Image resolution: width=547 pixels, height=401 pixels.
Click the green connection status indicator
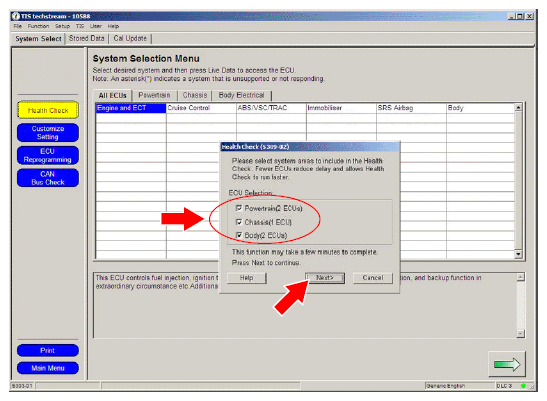pyautogui.click(x=523, y=386)
